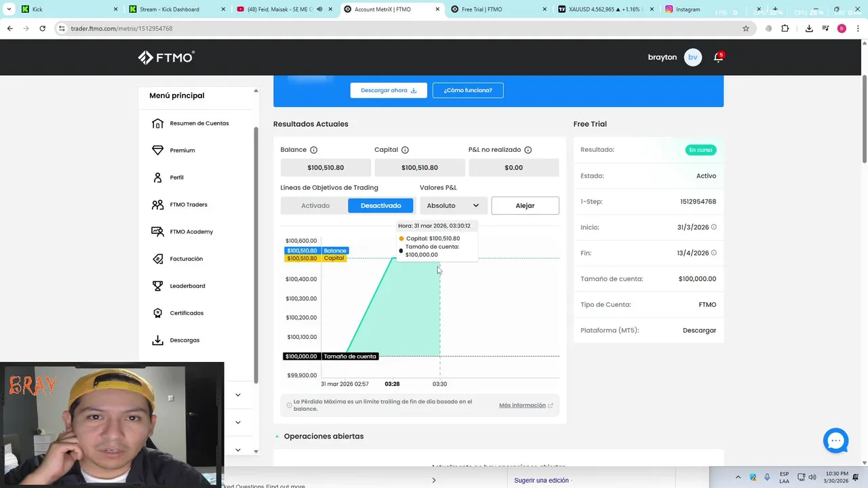Image resolution: width=868 pixels, height=488 pixels.
Task: Expand the second collapsed sidebar section chevron
Action: pyautogui.click(x=238, y=422)
